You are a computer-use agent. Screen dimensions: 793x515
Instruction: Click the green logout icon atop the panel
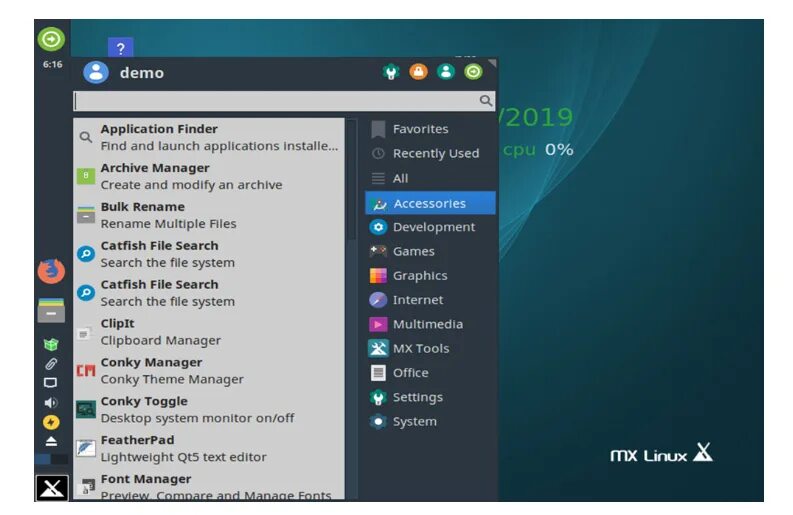[51, 39]
